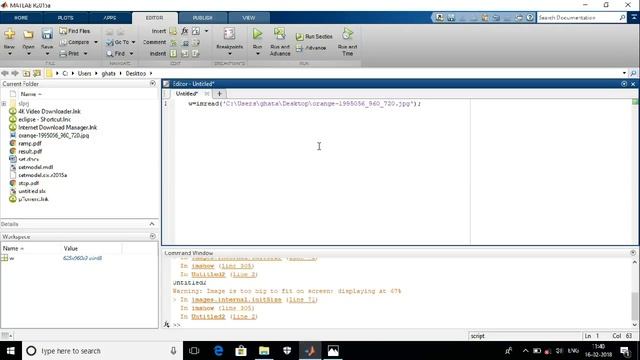This screenshot has width=640, height=360.
Task: Expand the Find dropdown arrow
Action: click(x=131, y=53)
